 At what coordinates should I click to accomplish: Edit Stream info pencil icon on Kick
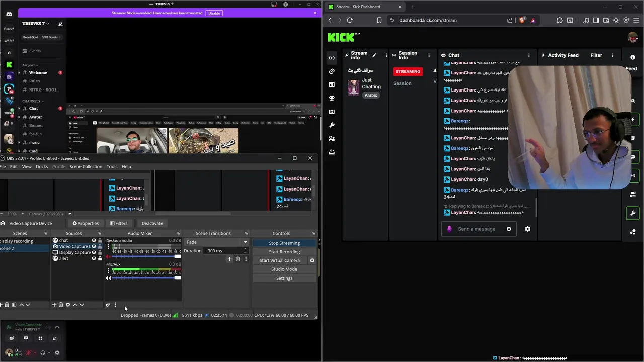tap(374, 55)
